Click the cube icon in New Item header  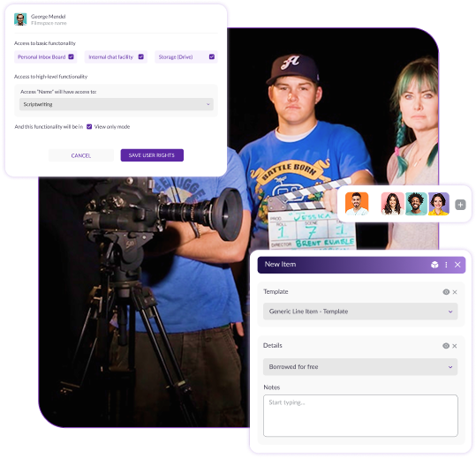coord(434,265)
